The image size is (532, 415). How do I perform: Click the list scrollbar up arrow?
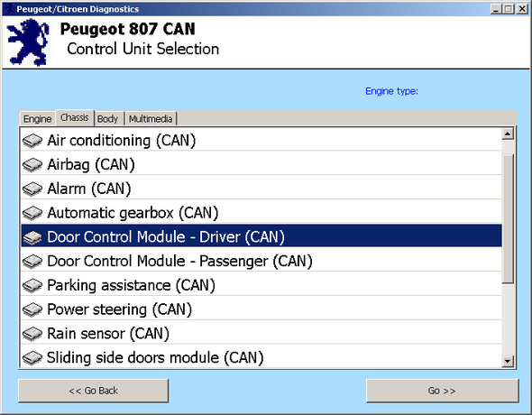[508, 134]
